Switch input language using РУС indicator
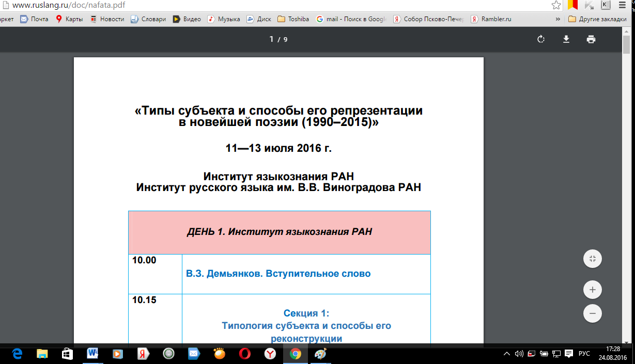This screenshot has width=635, height=364. coord(584,354)
